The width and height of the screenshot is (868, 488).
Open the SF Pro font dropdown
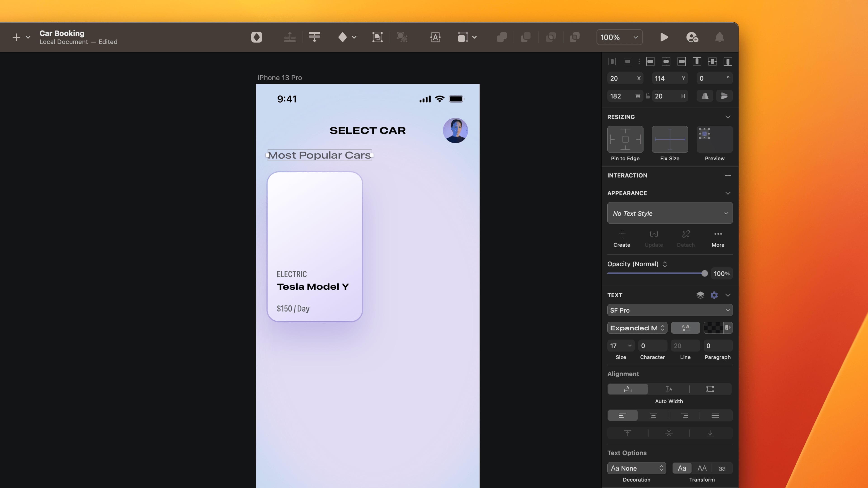click(670, 310)
